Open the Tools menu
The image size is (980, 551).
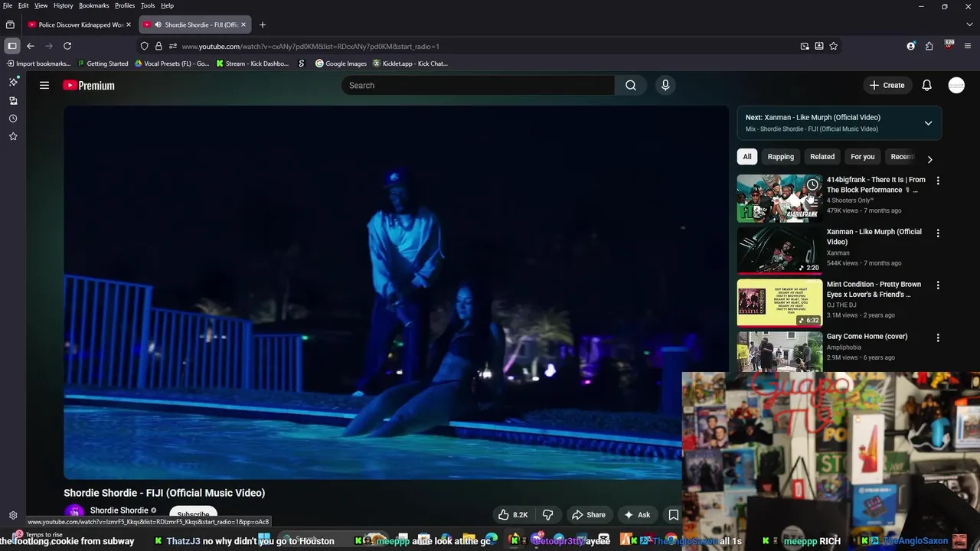pyautogui.click(x=148, y=5)
